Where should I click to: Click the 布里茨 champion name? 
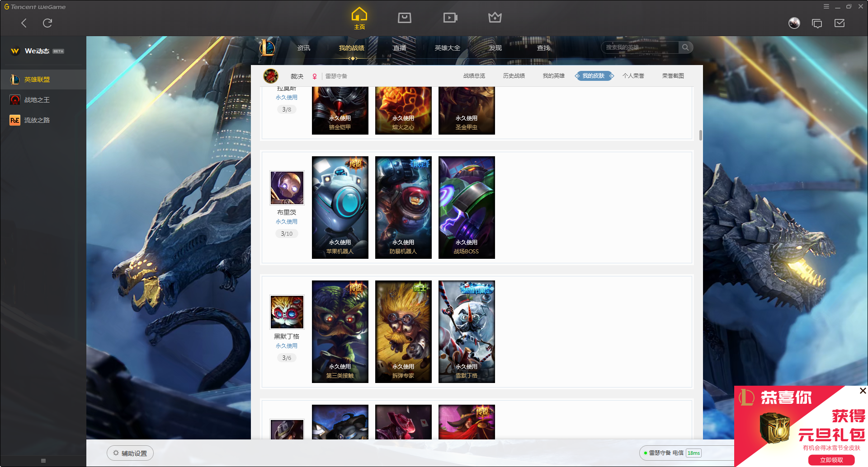[287, 212]
